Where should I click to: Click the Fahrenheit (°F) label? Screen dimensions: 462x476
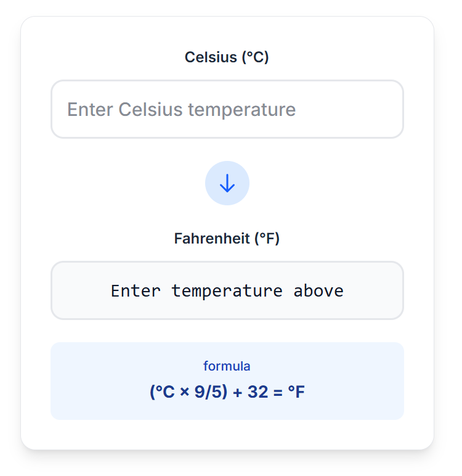pyautogui.click(x=227, y=239)
